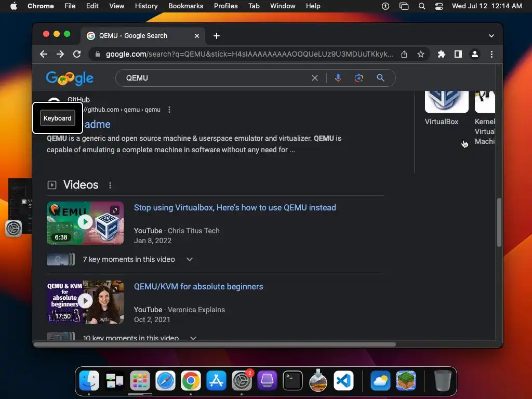Open Chrome's three-dot menu
This screenshot has height=399, width=532.
pos(491,54)
